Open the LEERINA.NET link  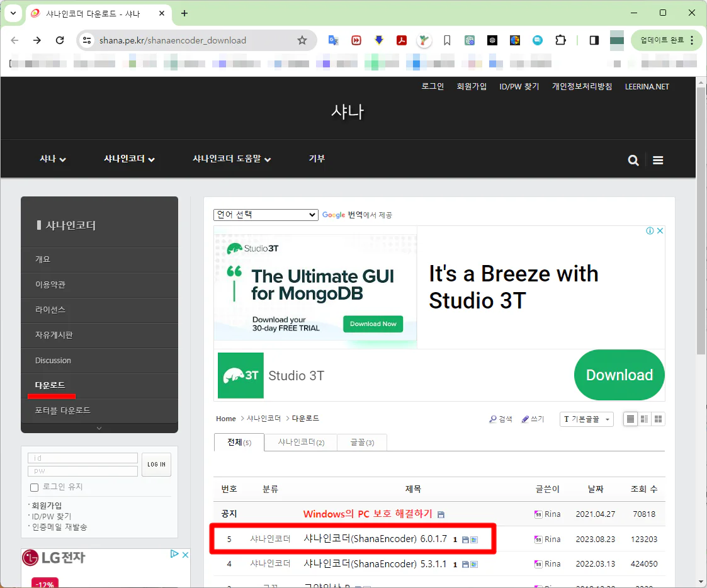[647, 87]
